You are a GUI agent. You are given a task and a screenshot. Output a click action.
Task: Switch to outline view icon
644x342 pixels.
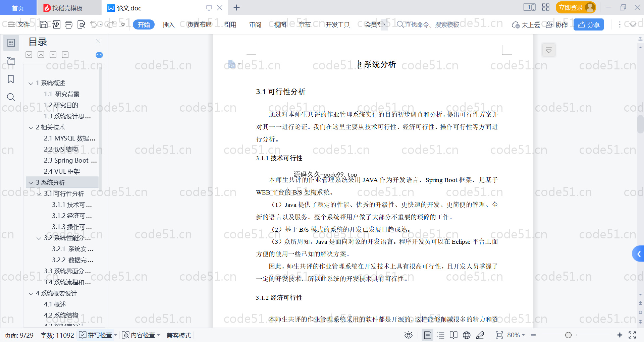click(441, 335)
